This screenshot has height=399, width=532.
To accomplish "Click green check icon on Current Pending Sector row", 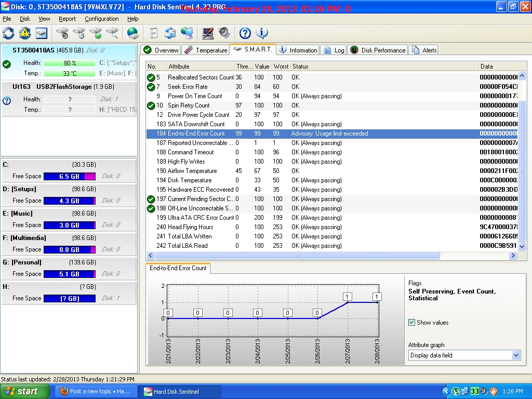I will click(151, 199).
